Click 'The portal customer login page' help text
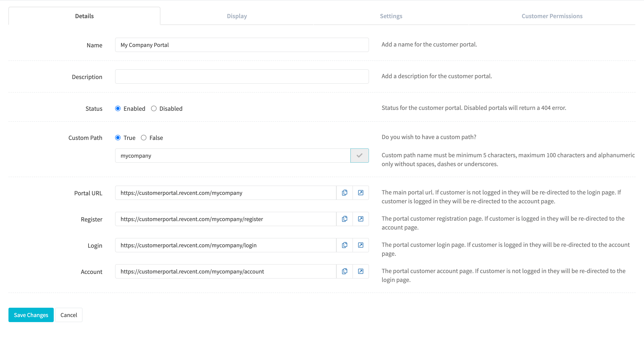The height and width of the screenshot is (339, 644). point(505,249)
